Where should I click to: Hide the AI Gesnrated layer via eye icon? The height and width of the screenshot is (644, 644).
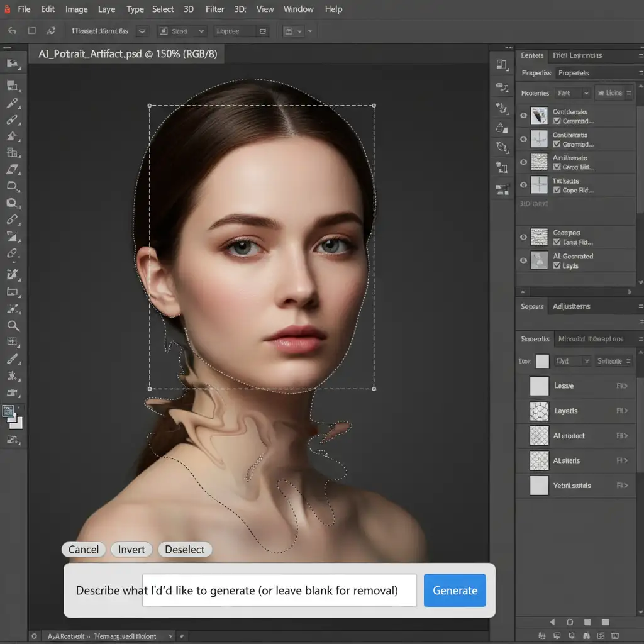[523, 260]
